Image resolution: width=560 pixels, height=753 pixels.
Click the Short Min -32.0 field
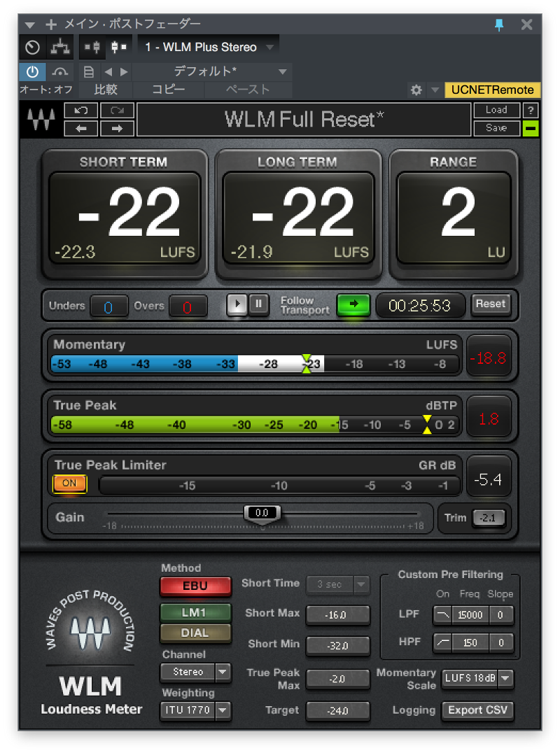[x=338, y=645]
